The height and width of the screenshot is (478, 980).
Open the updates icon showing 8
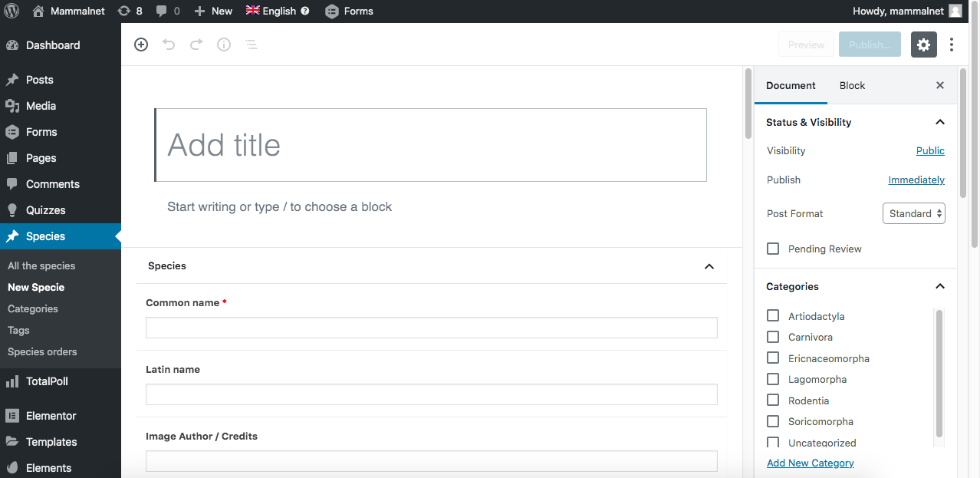point(130,11)
